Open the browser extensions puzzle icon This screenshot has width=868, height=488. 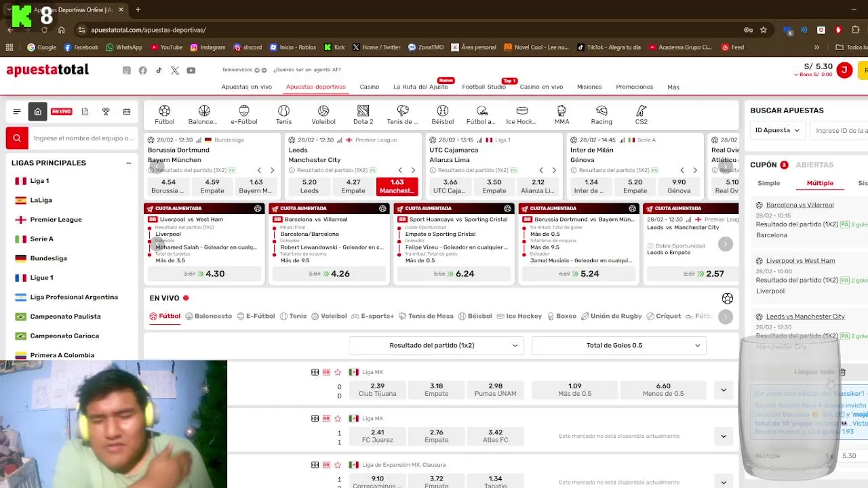click(855, 30)
